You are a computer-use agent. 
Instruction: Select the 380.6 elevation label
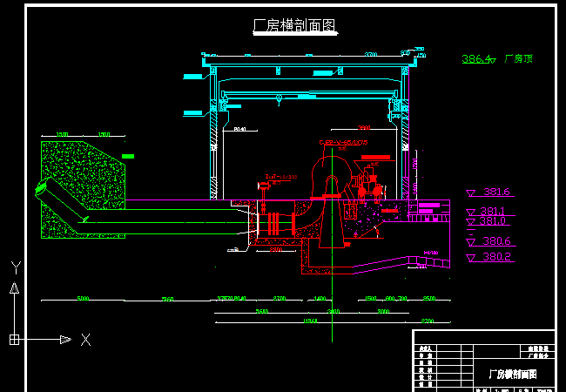tap(496, 241)
